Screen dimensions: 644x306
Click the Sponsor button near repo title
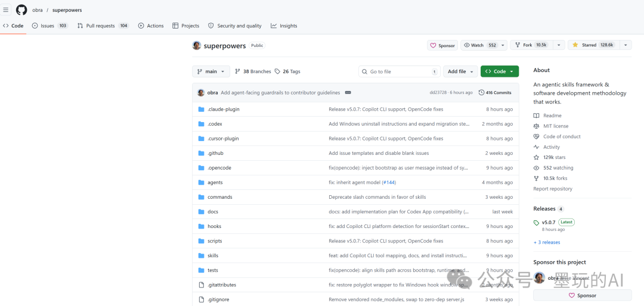pos(442,45)
